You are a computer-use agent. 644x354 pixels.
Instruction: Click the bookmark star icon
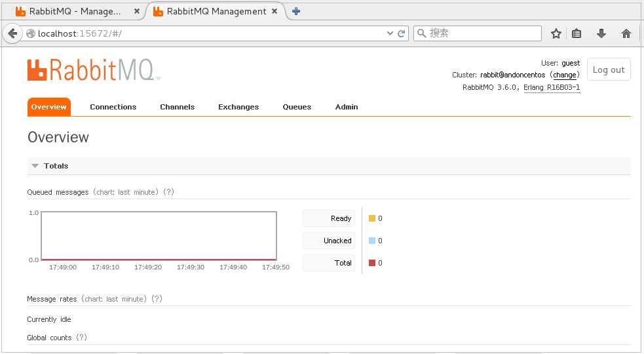pos(556,33)
